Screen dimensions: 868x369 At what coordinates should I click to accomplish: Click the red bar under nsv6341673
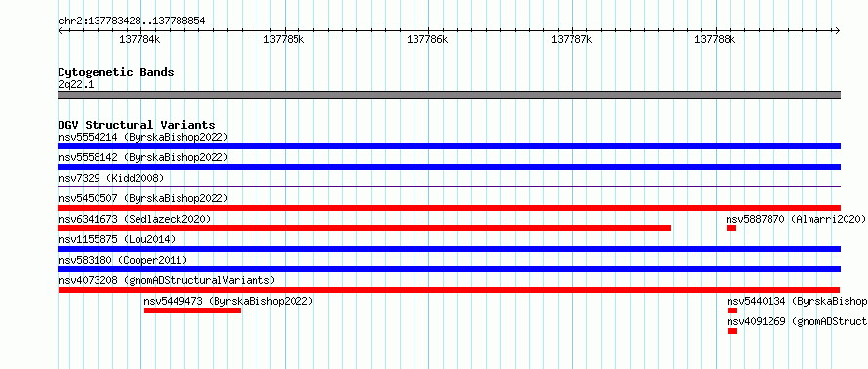pyautogui.click(x=364, y=228)
